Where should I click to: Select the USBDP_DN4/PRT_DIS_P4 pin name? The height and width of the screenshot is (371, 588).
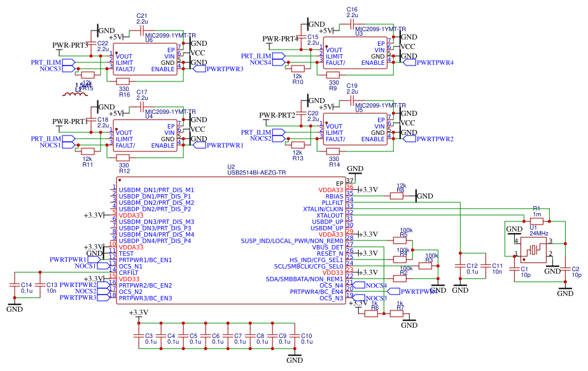pos(155,241)
